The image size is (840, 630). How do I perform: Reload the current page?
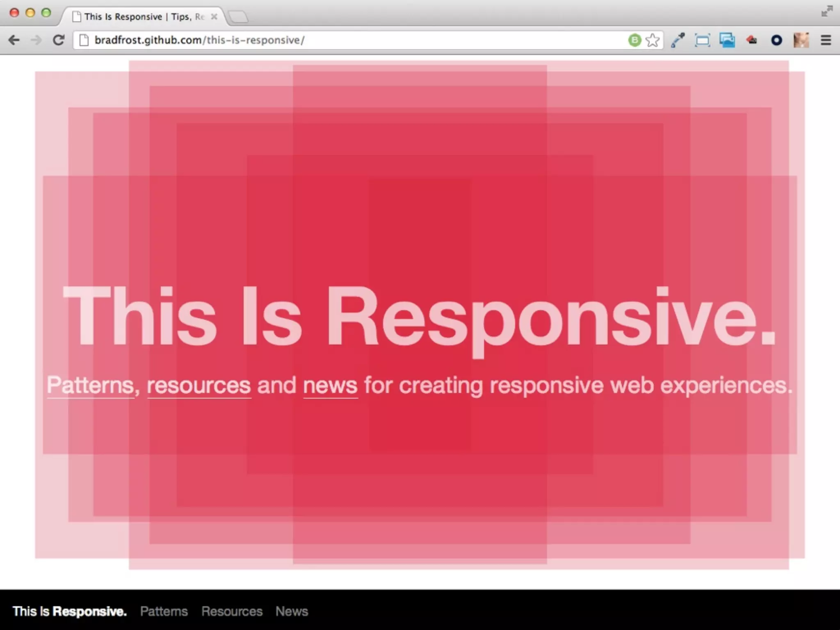tap(59, 40)
